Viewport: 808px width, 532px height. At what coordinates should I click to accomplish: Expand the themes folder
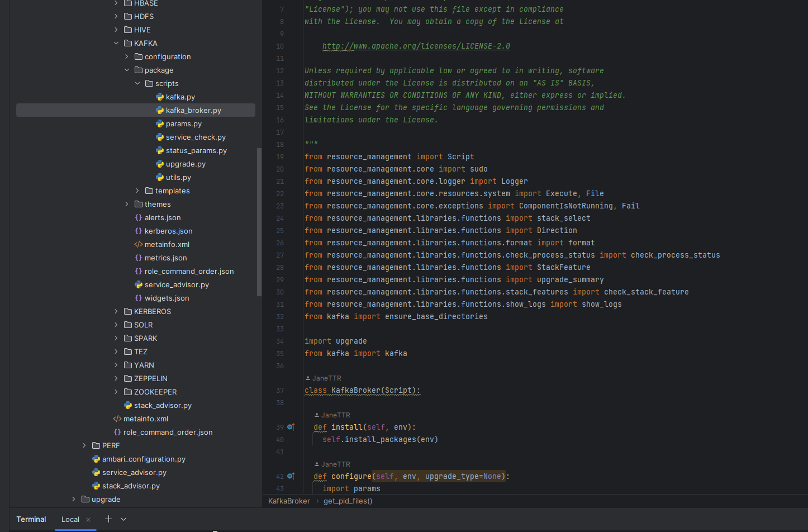point(127,204)
